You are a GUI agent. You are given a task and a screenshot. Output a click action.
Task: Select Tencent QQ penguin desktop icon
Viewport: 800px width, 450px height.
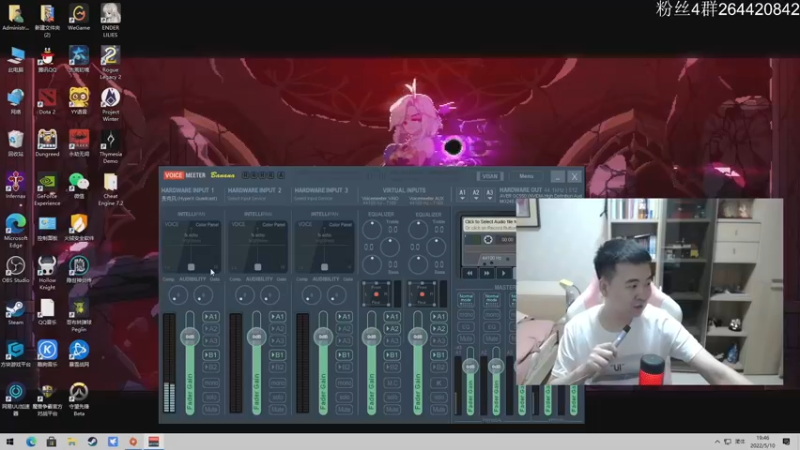[x=47, y=60]
